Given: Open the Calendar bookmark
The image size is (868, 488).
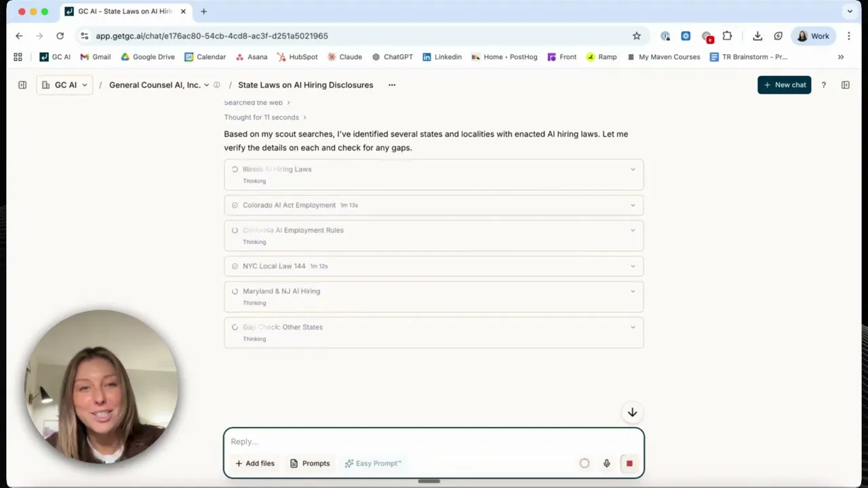Looking at the screenshot, I should pos(205,57).
